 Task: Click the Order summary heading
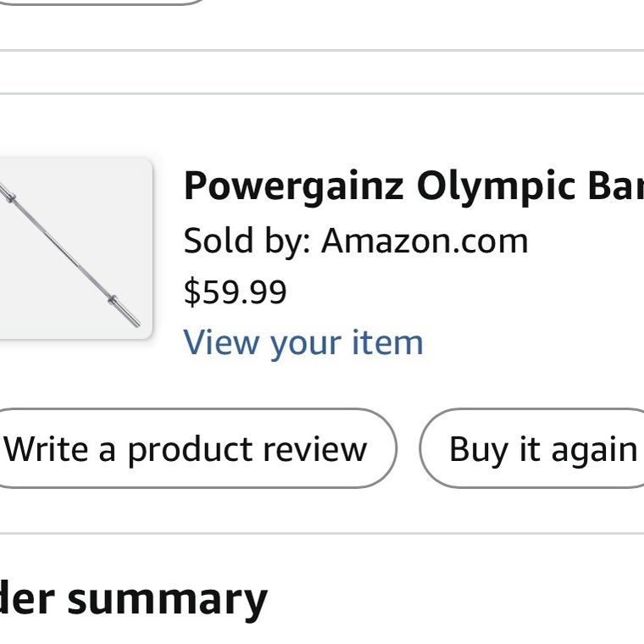(134, 600)
